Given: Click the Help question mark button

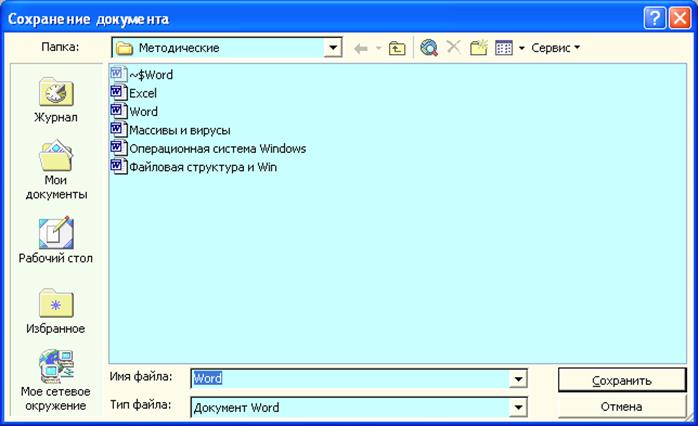Looking at the screenshot, I should pyautogui.click(x=654, y=19).
